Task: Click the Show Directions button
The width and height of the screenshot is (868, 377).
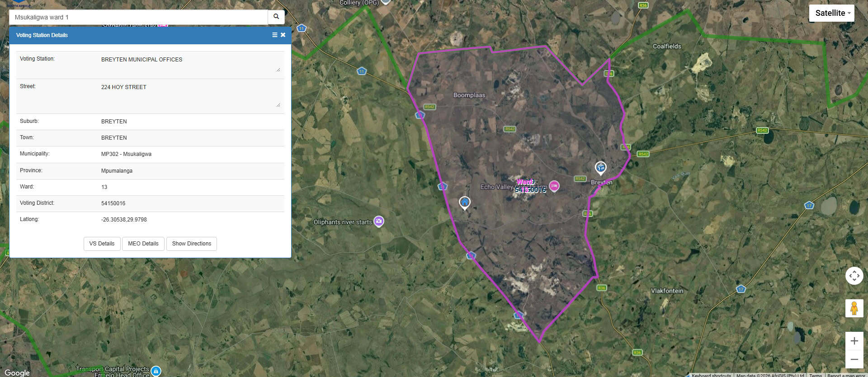Action: tap(192, 244)
